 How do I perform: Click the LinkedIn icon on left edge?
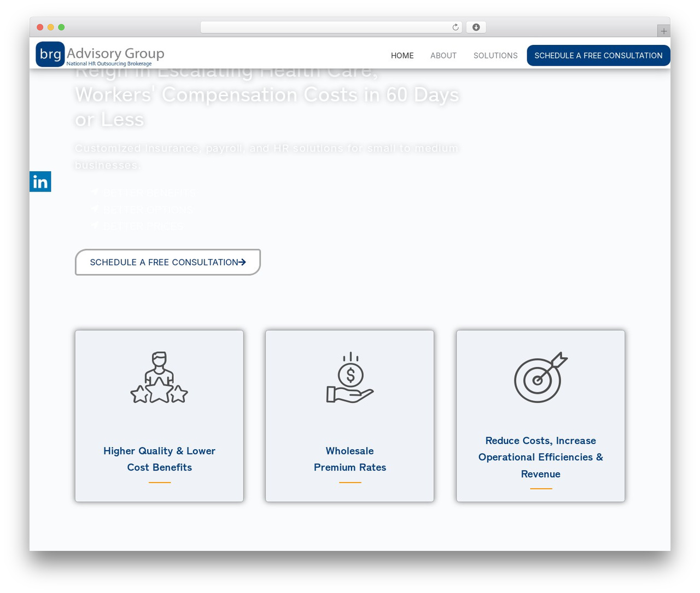40,182
